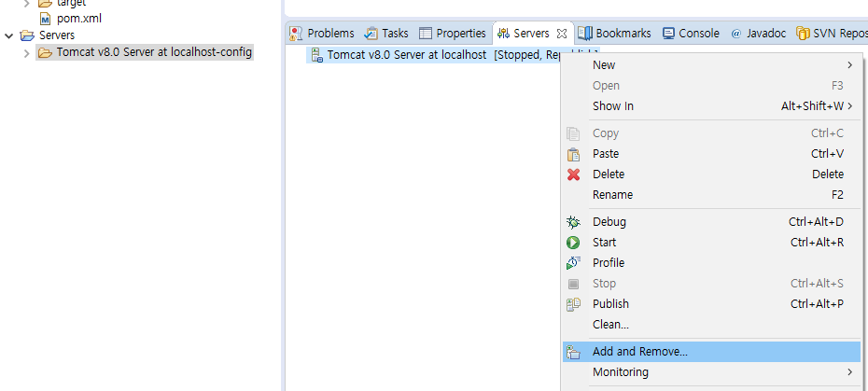Click the Add and Remove icon
This screenshot has height=391, width=868.
point(574,352)
